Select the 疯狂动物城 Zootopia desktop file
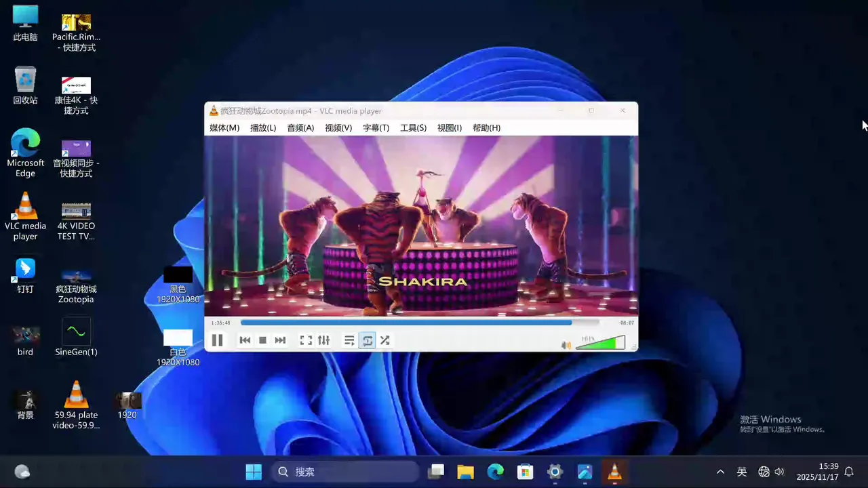This screenshot has width=868, height=488. tap(76, 285)
